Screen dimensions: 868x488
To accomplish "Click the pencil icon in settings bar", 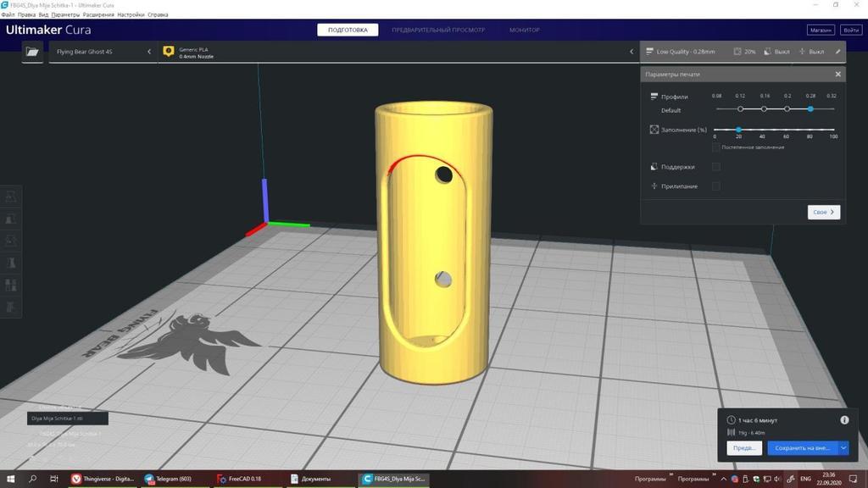I will click(x=838, y=52).
